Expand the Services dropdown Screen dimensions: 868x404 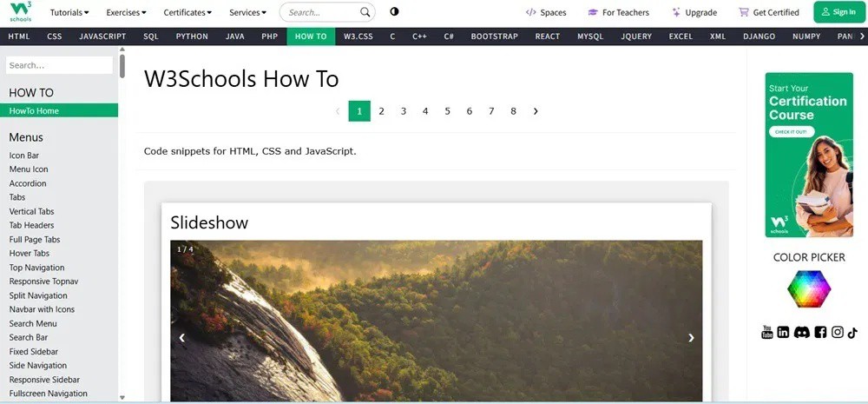point(247,12)
